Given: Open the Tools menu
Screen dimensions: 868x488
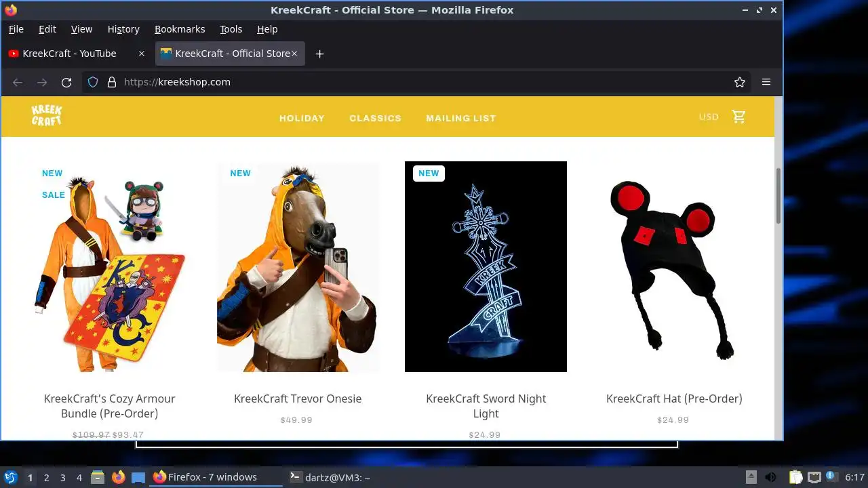Looking at the screenshot, I should pyautogui.click(x=231, y=29).
